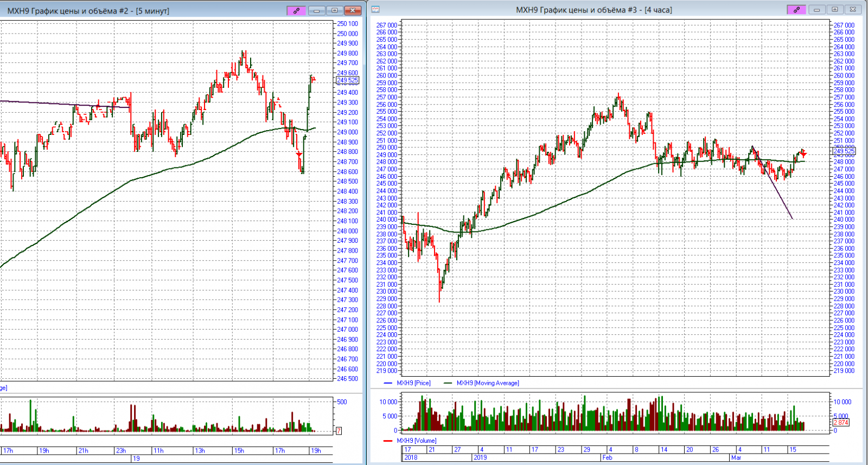Maximize the 4-hour chart window
This screenshot has height=465, width=868.
(835, 10)
